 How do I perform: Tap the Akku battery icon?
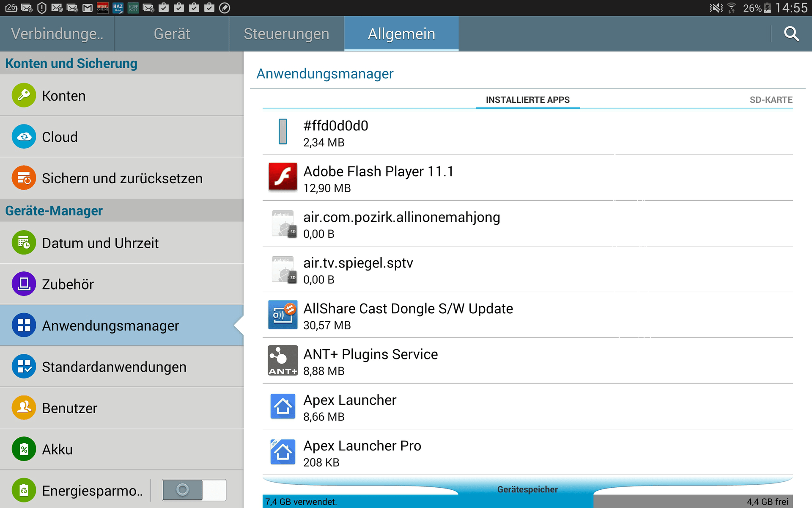[x=24, y=449]
